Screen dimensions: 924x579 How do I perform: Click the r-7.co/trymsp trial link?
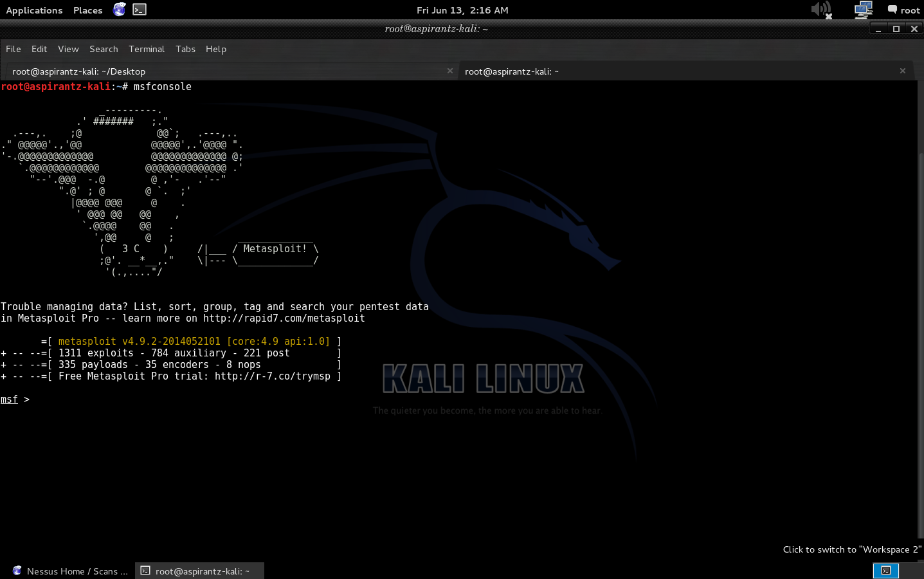tap(273, 376)
